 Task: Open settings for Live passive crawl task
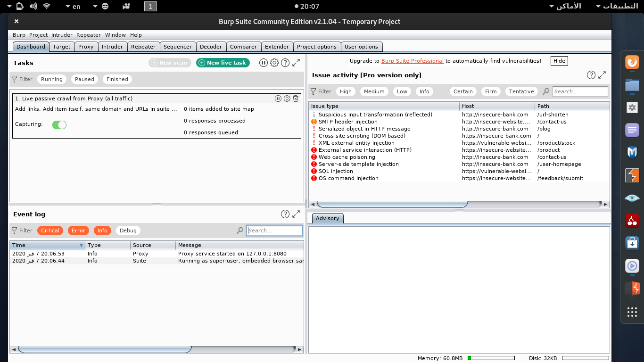point(287,99)
